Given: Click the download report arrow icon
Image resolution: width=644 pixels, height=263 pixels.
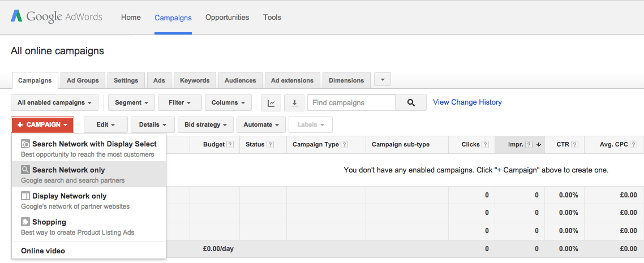Looking at the screenshot, I should click(x=294, y=103).
